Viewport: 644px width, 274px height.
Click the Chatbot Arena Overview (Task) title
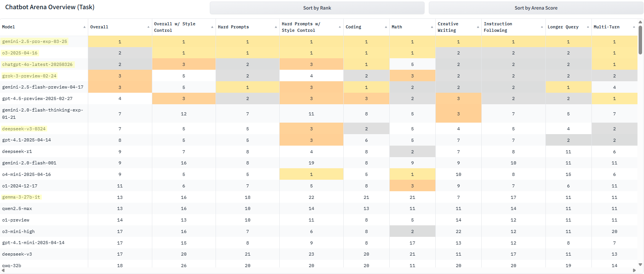50,7
